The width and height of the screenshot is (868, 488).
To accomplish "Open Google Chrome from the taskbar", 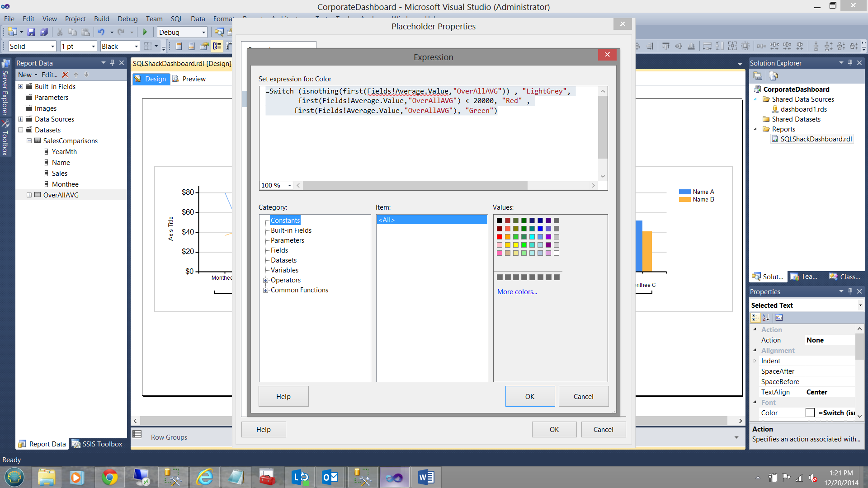I will point(109,477).
